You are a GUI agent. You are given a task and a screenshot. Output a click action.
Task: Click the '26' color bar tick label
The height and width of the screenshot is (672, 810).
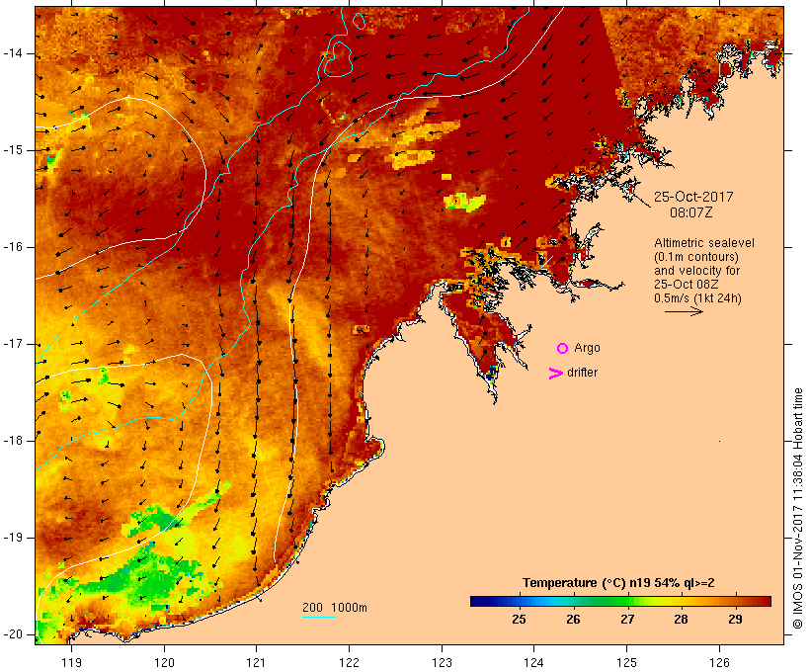573,620
